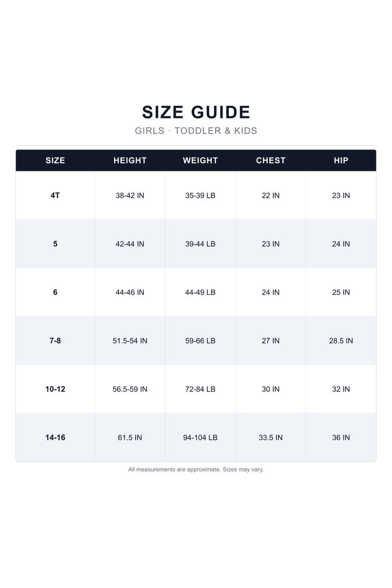Select the 10-12 size row label

point(55,389)
